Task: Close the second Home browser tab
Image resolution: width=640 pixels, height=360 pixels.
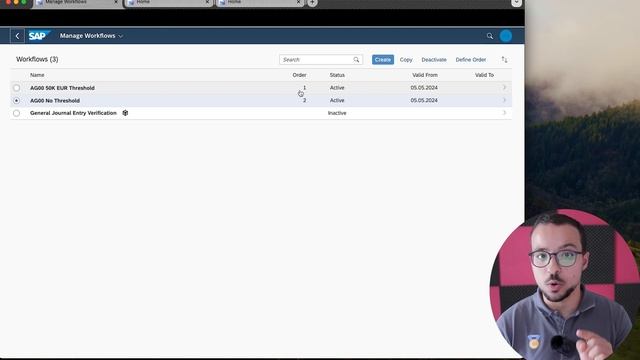Action: (298, 2)
